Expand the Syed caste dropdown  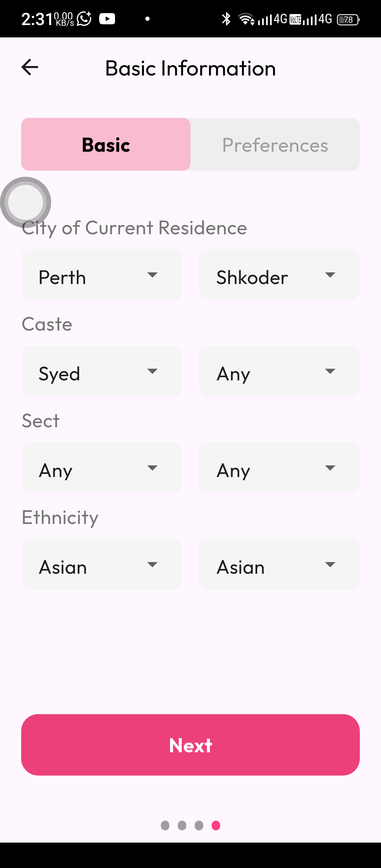point(102,371)
